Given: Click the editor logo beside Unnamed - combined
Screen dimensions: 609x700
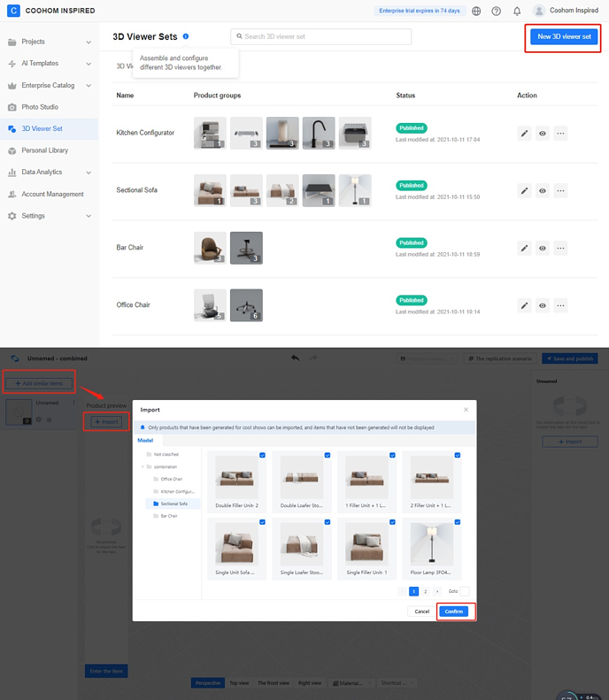Looking at the screenshot, I should click(15, 358).
